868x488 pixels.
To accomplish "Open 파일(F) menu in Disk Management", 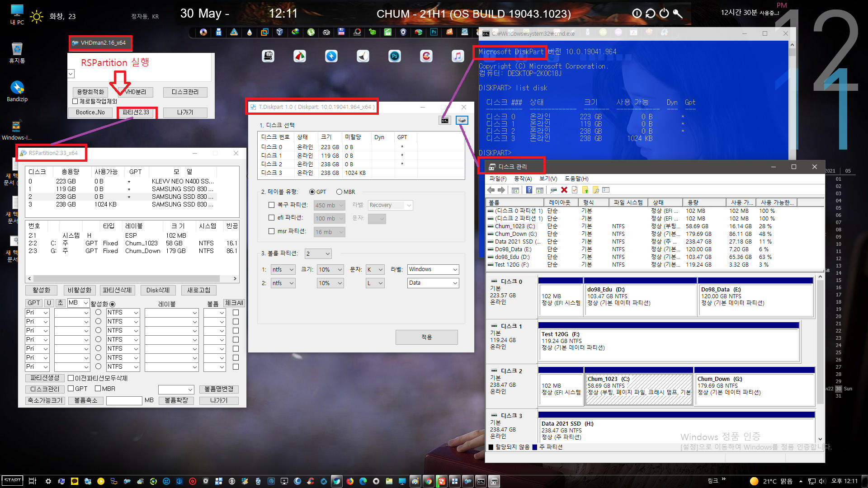I will click(498, 179).
